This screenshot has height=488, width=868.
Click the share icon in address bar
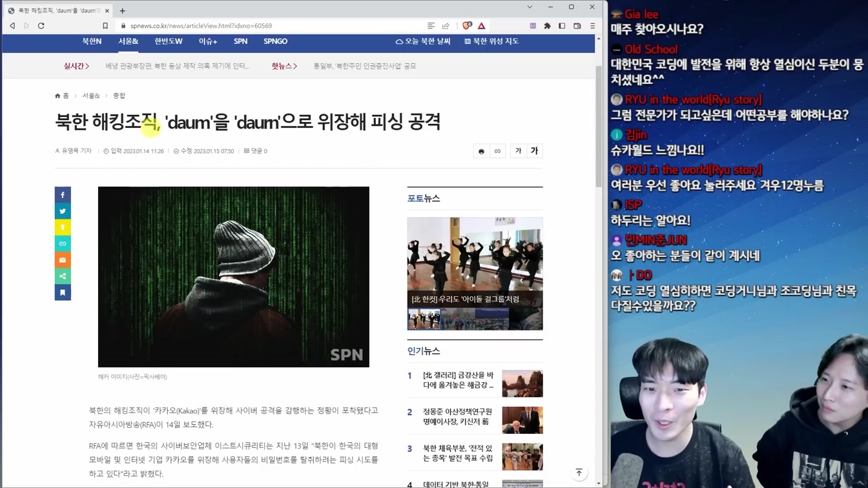pyautogui.click(x=446, y=26)
